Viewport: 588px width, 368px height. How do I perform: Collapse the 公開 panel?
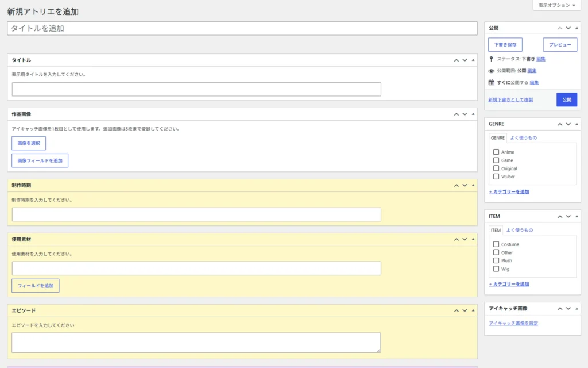click(577, 28)
